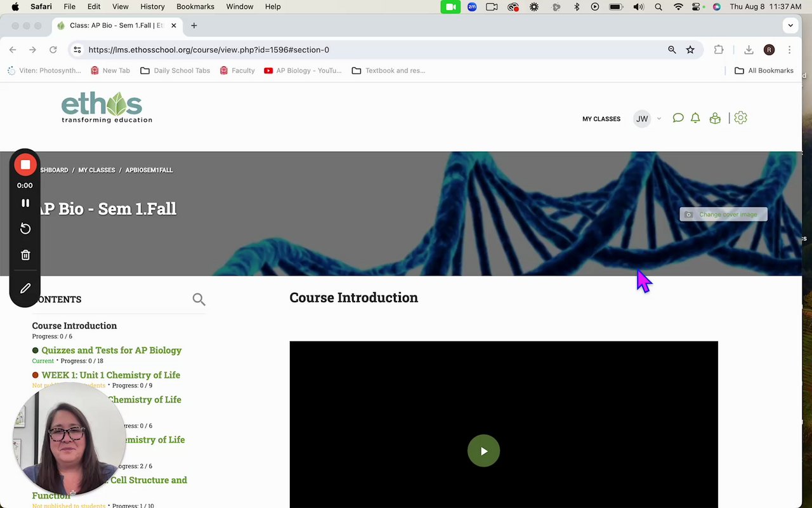Open the Window menu
Image resolution: width=812 pixels, height=508 pixels.
(x=240, y=6)
